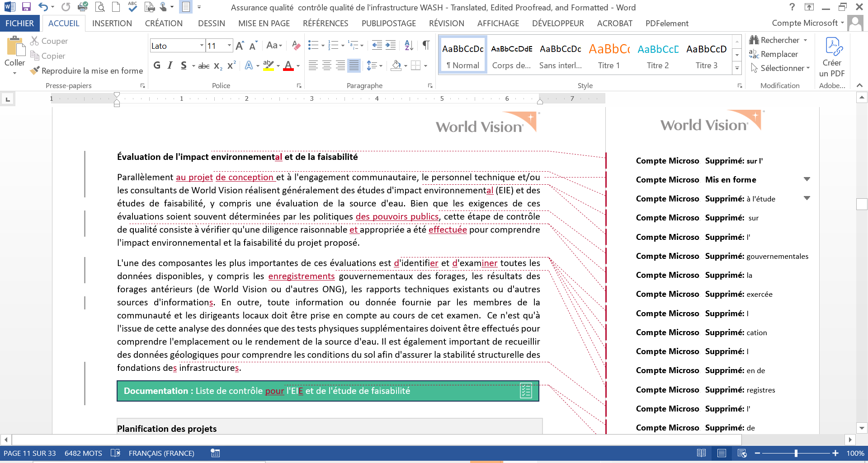
Task: Toggle display of paragraph marks (¶)
Action: 426,45
